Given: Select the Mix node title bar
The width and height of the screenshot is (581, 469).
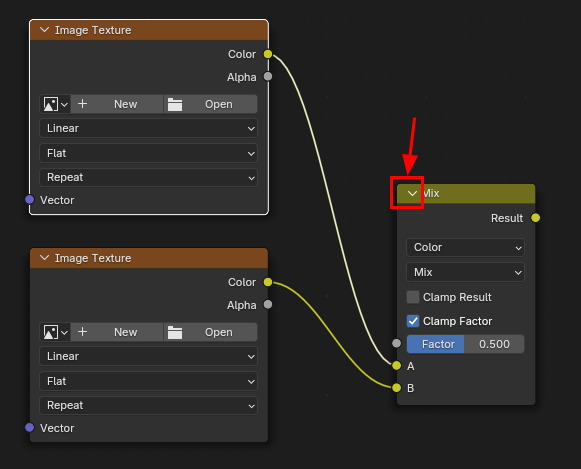Looking at the screenshot, I should point(466,193).
